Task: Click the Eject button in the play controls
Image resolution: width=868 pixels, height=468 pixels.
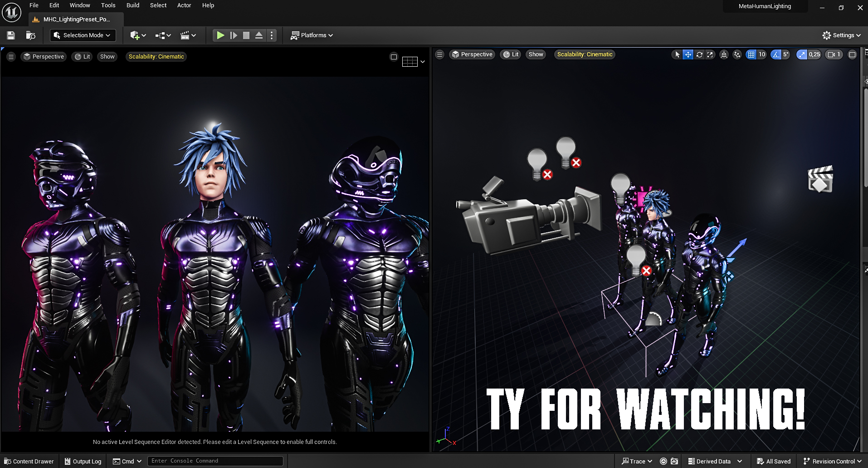Action: pyautogui.click(x=259, y=35)
